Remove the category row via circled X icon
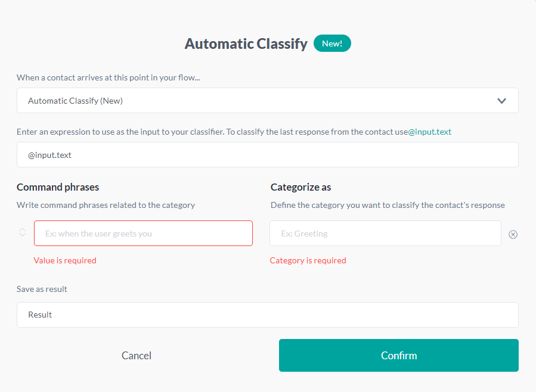The width and height of the screenshot is (536, 392). pos(513,234)
